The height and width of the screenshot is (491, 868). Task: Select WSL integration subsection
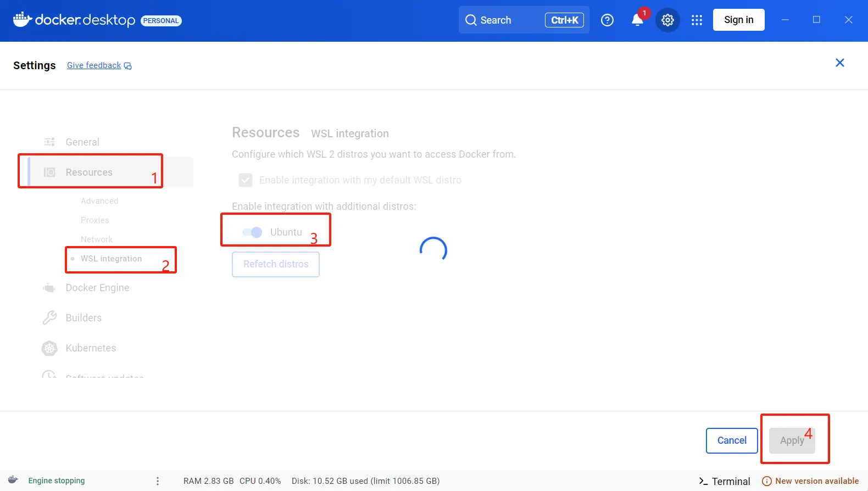(112, 259)
